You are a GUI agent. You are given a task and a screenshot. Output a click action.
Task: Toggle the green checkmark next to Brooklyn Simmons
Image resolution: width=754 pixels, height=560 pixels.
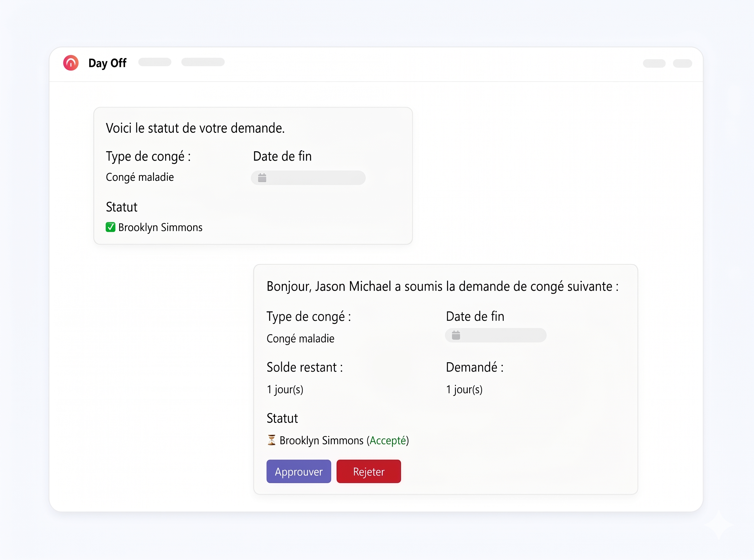111,227
